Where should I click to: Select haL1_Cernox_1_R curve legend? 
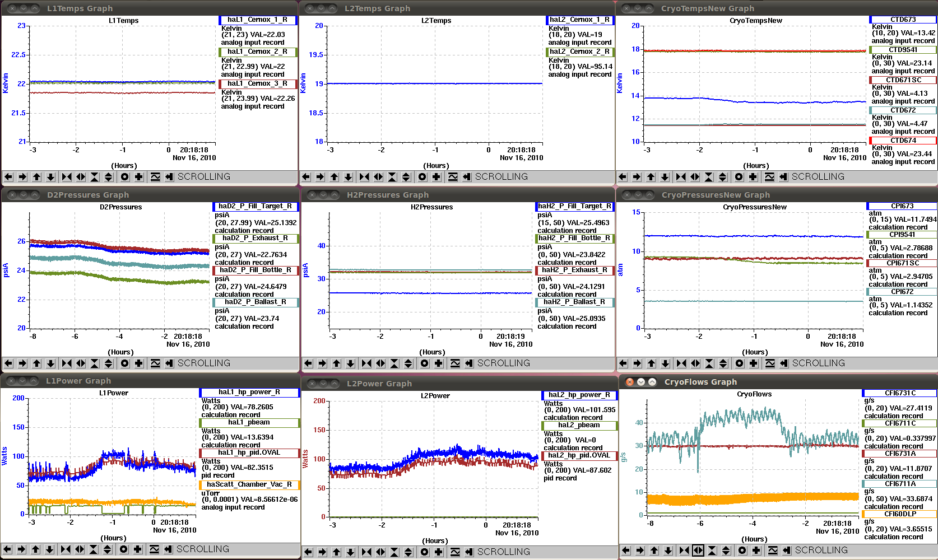(x=257, y=20)
